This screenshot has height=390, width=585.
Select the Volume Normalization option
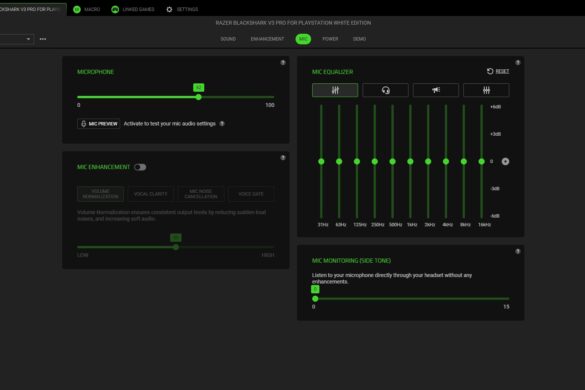[x=100, y=194]
